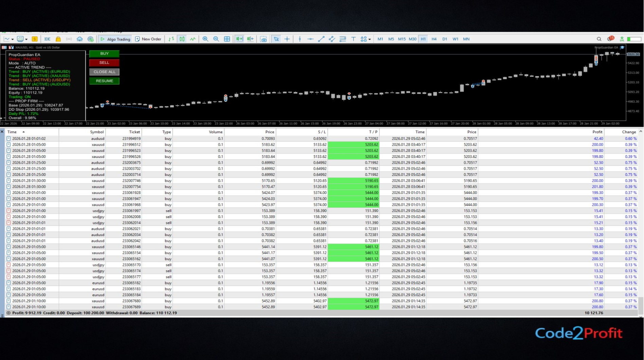
Task: Click the sell icon of ticket 233061997
Action: (x=8, y=211)
